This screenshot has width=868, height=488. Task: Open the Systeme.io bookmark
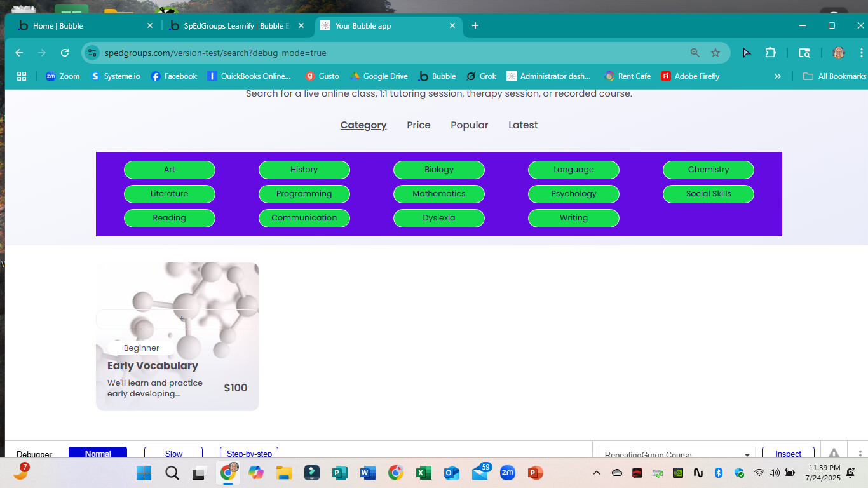(x=116, y=76)
